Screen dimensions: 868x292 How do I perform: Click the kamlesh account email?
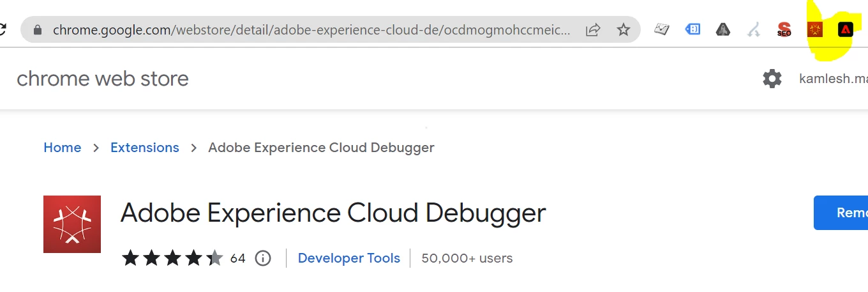(x=834, y=79)
